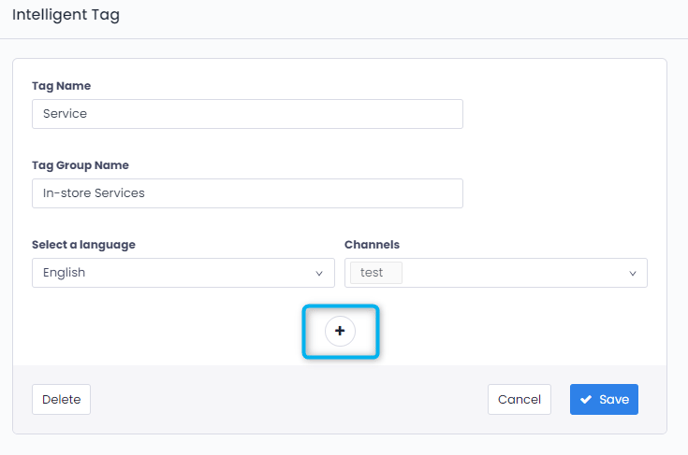Click the 'English' selected value text

pyautogui.click(x=64, y=273)
